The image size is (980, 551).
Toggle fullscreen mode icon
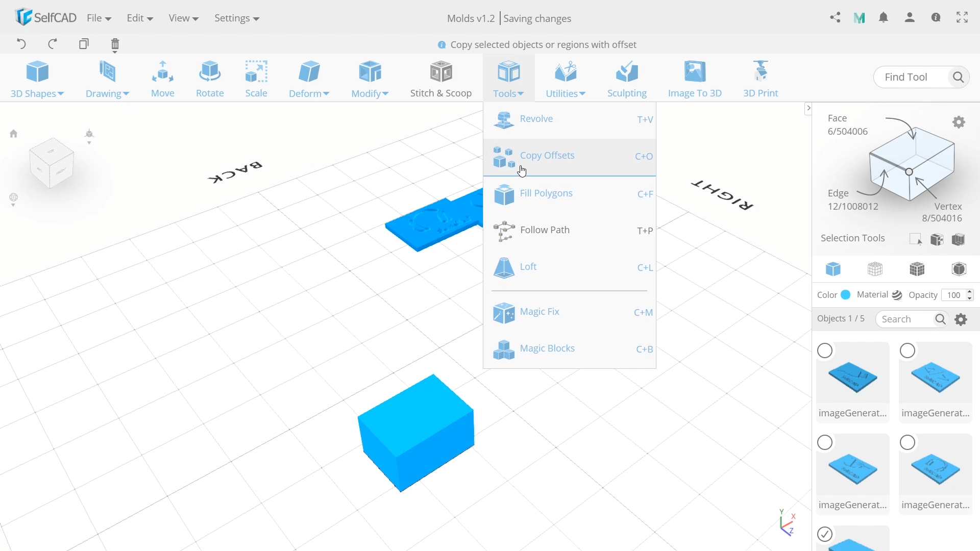(x=962, y=18)
